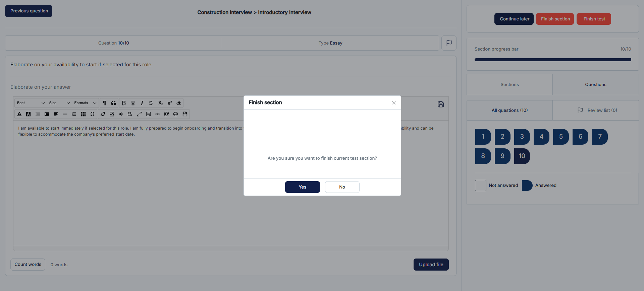Click the blockquote icon
The image size is (644, 291).
pos(114,103)
